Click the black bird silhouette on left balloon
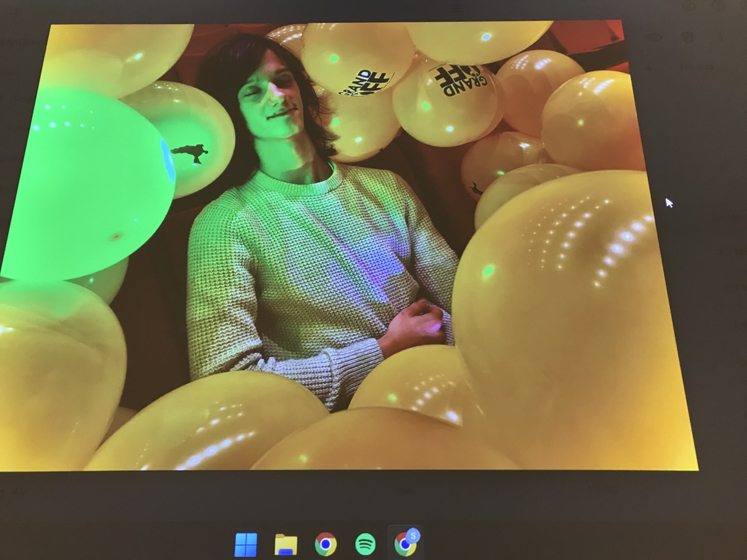The width and height of the screenshot is (747, 560). tap(191, 154)
